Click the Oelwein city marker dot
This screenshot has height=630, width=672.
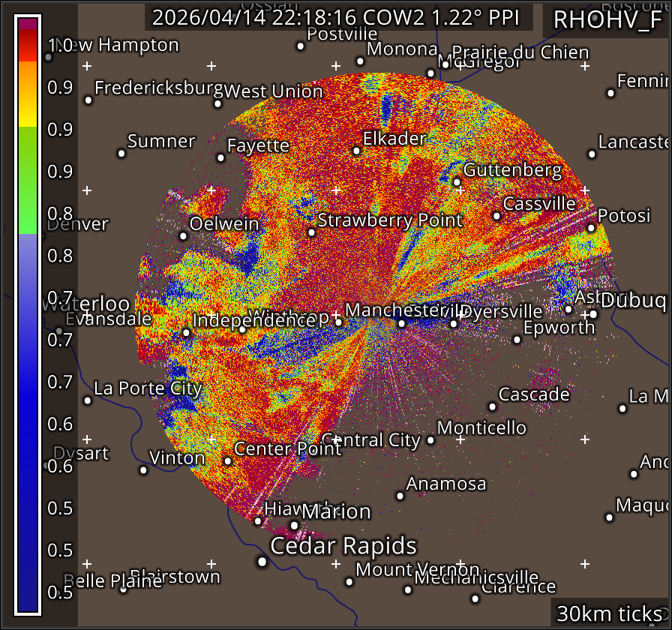tap(183, 236)
